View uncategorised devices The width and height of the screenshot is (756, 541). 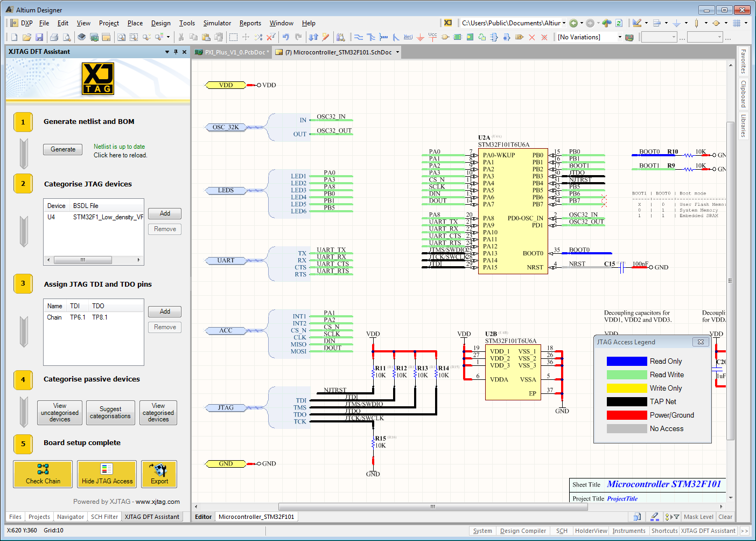coord(60,413)
